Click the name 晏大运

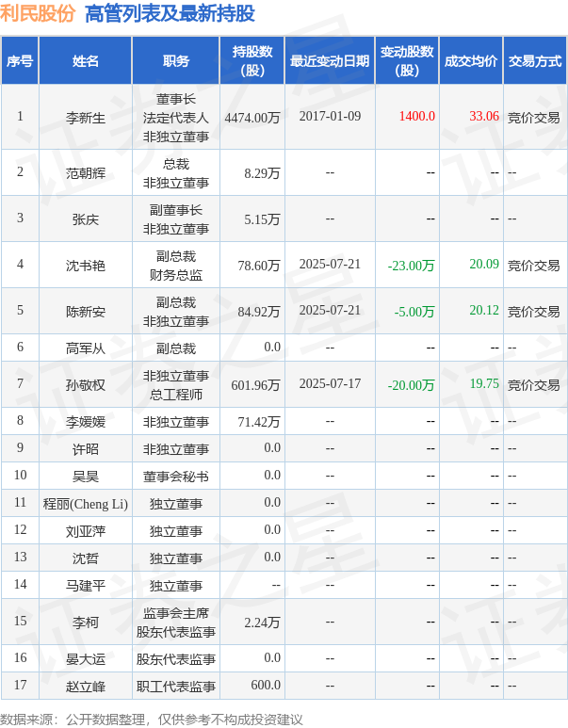click(x=86, y=659)
